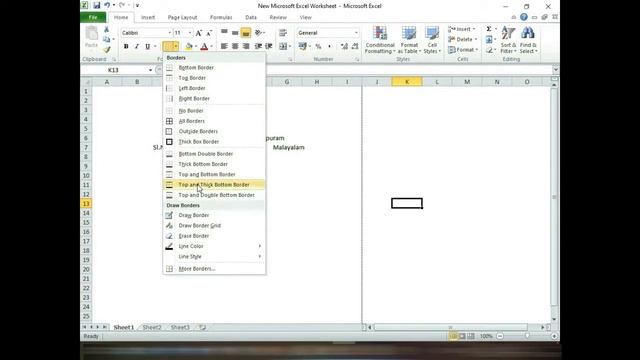The width and height of the screenshot is (640, 360).
Task: Toggle Underline formatting
Action: coord(147,47)
